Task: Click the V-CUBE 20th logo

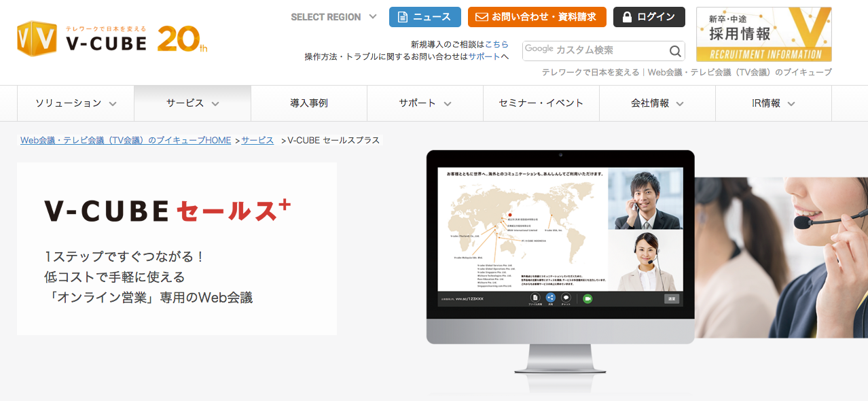Action: [112, 39]
